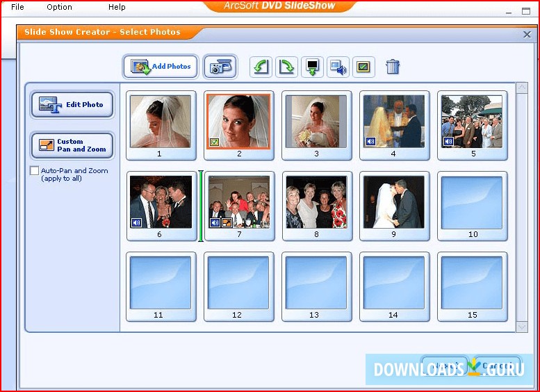
Task: Click the Add Photos button
Action: 161,67
